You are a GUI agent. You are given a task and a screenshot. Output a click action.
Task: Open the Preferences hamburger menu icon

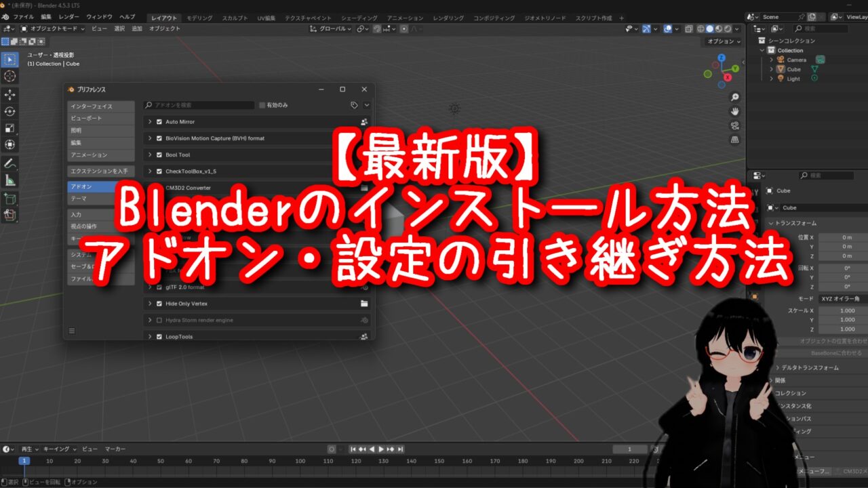click(x=72, y=331)
